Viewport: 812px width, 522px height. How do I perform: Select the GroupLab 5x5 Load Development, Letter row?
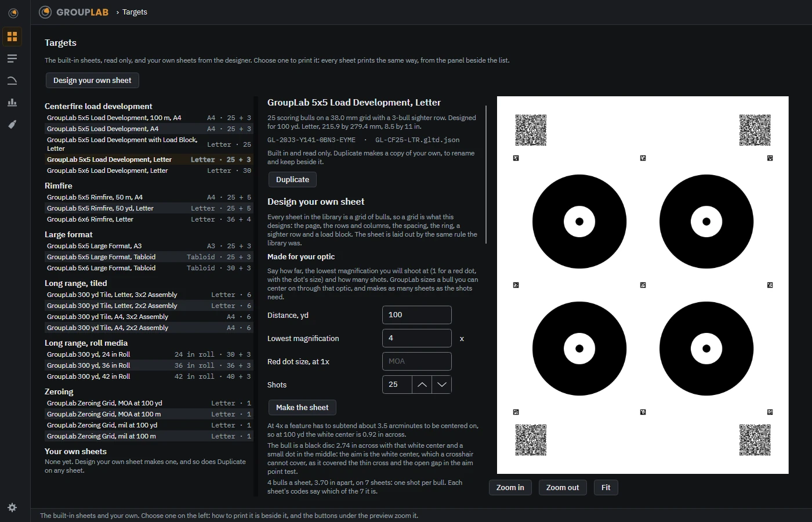(x=149, y=159)
